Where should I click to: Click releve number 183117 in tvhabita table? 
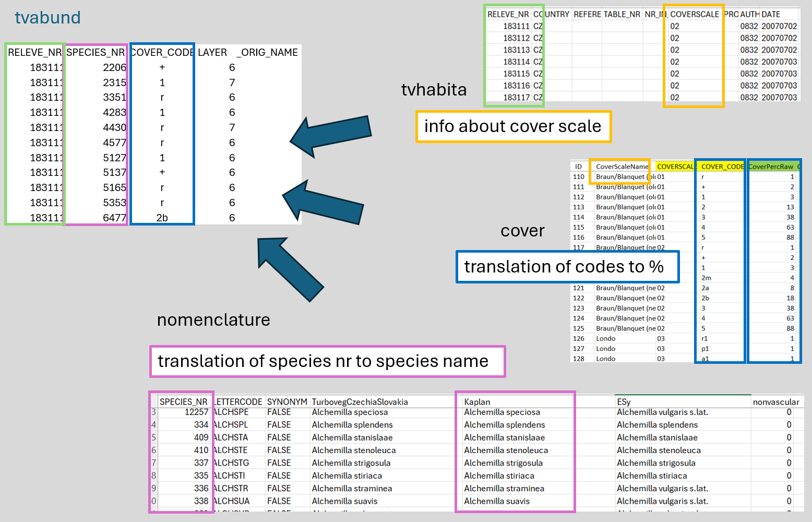516,98
